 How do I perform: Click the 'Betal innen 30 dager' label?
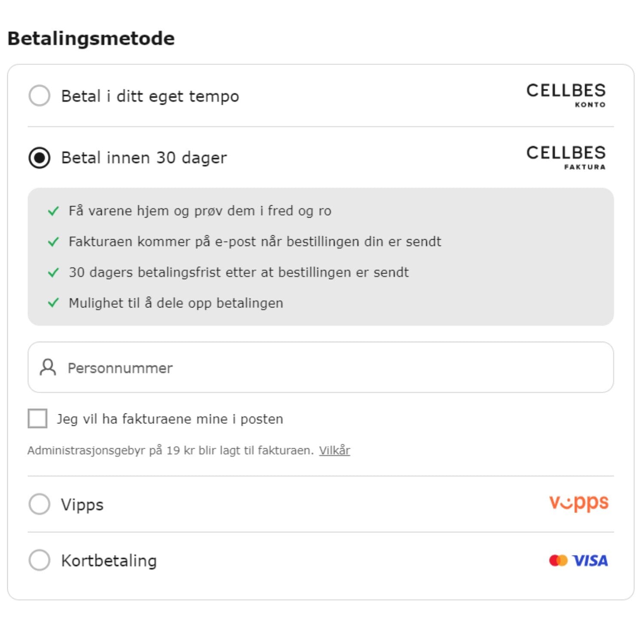click(144, 158)
